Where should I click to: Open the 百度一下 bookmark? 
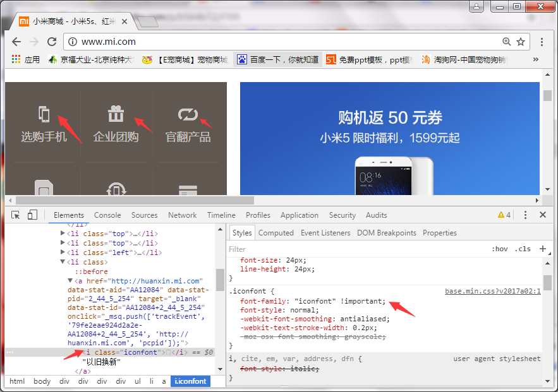coord(278,59)
